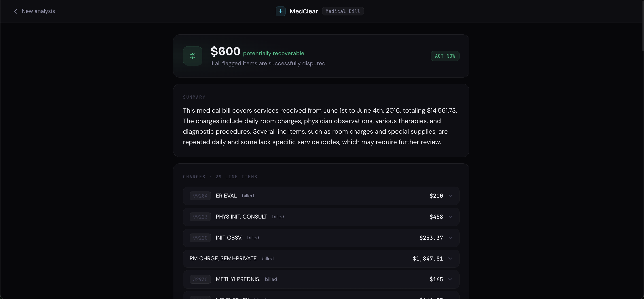Viewport: 644px width, 299px height.
Task: Click the Medical Bill tag
Action: (343, 11)
